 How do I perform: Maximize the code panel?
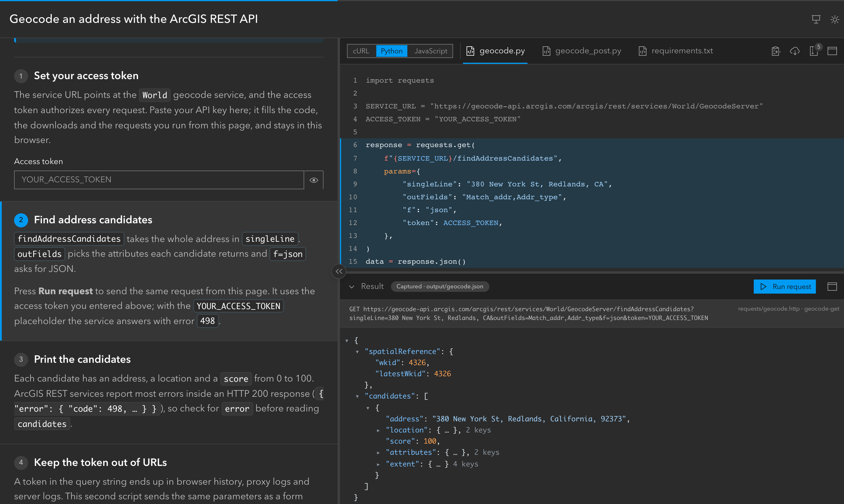coord(832,51)
